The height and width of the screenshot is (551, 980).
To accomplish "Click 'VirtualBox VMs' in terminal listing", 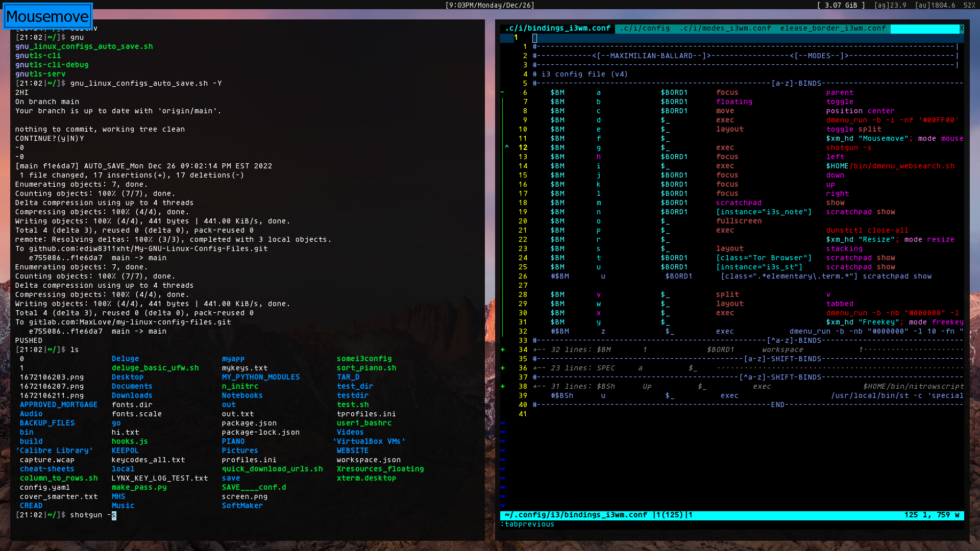I will coord(369,442).
